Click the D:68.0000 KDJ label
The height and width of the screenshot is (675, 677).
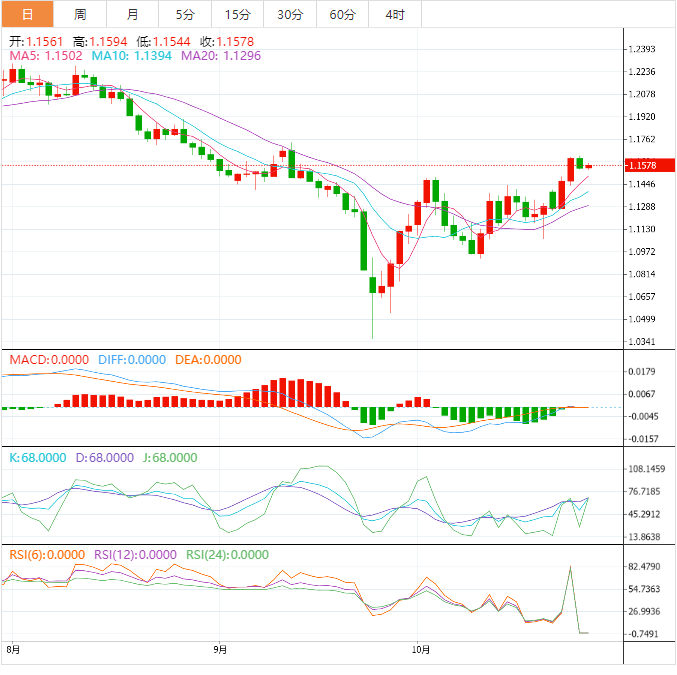click(105, 458)
